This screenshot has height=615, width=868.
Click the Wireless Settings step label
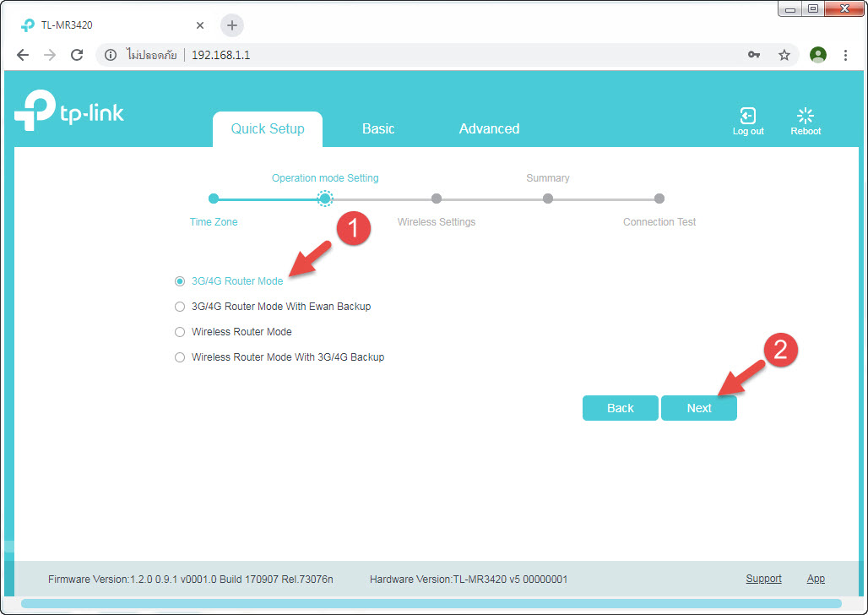click(437, 221)
